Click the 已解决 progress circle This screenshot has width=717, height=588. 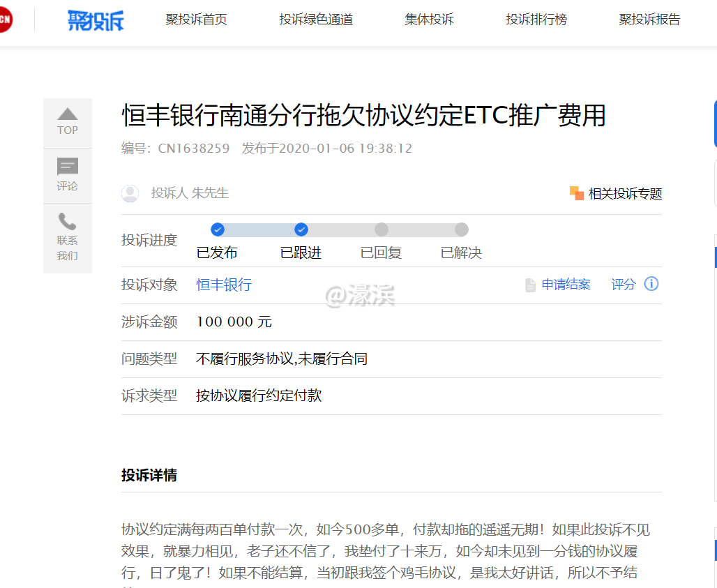pyautogui.click(x=462, y=229)
